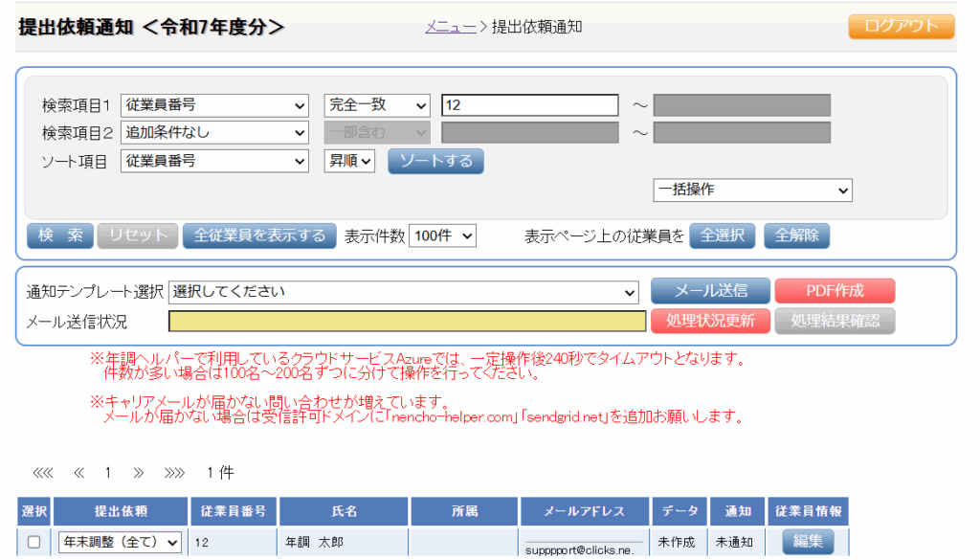Screen dimensions: 980x560
Task: Go to next page with » icon
Action: click(138, 473)
